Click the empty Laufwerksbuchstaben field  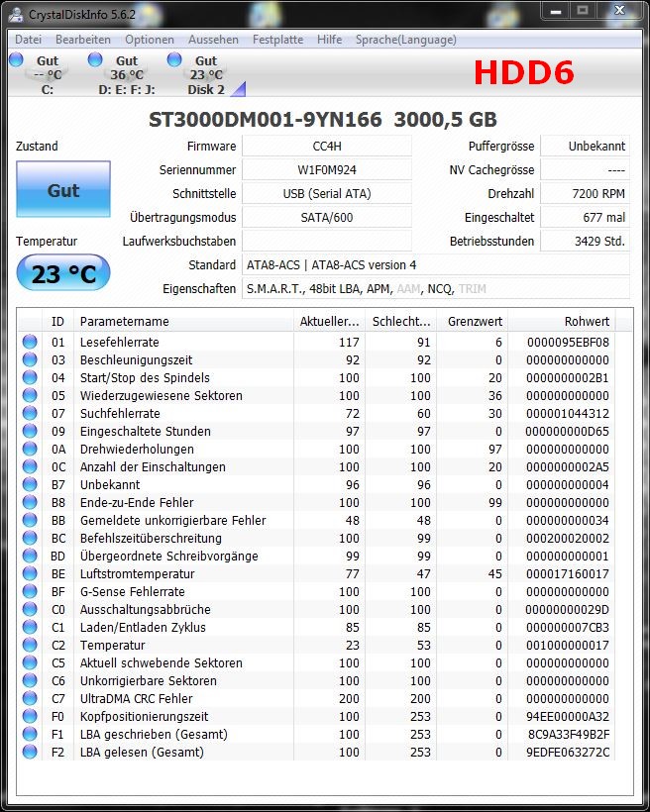(x=327, y=242)
